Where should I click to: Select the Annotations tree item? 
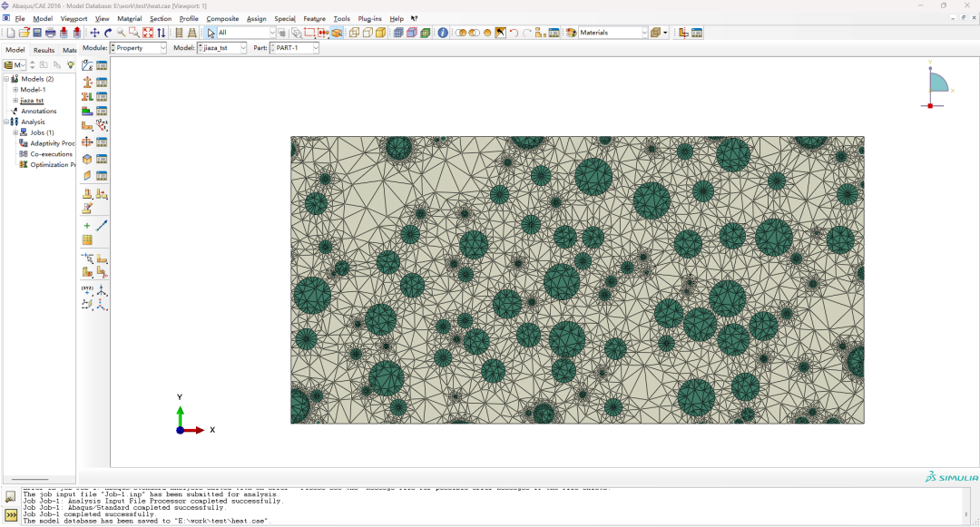coord(39,112)
